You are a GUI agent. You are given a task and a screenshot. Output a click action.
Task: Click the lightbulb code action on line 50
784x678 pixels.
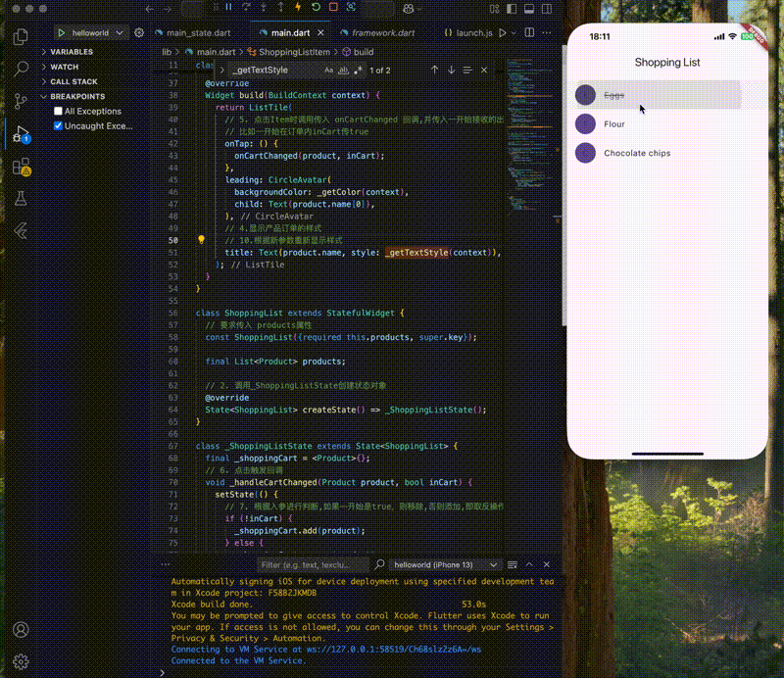point(201,240)
